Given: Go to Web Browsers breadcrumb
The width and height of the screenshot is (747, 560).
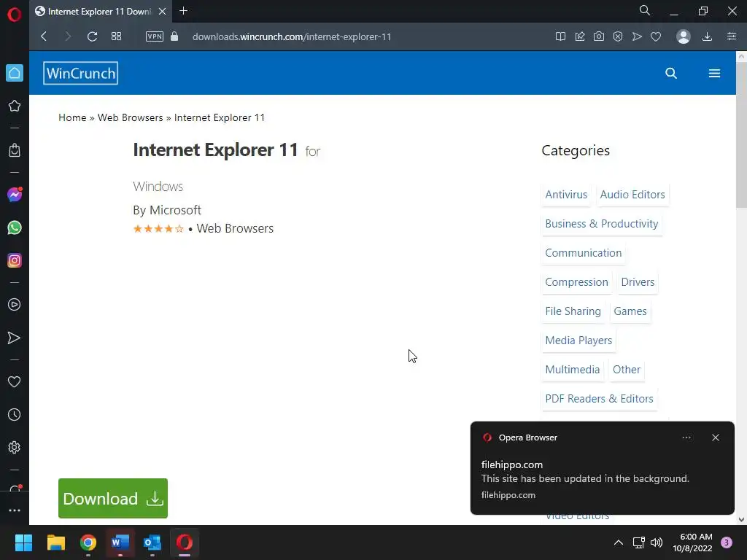Looking at the screenshot, I should tap(130, 117).
